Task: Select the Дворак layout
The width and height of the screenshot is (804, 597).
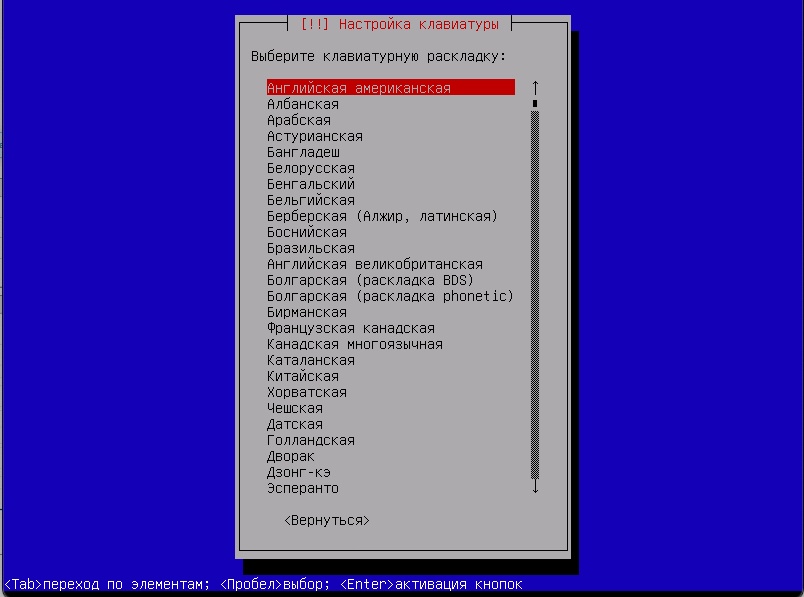Action: (x=291, y=456)
